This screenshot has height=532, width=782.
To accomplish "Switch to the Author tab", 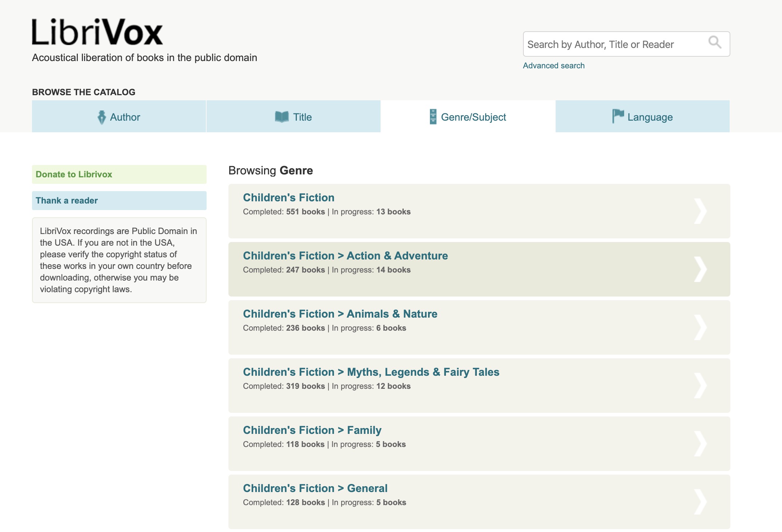I will 119,117.
